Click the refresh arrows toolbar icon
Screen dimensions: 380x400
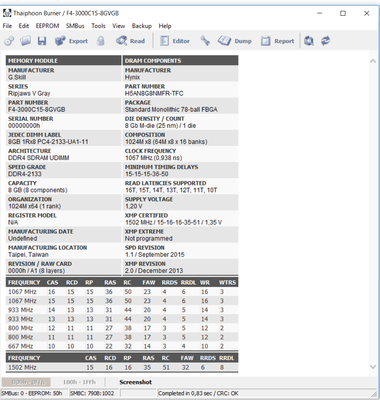tap(325, 41)
